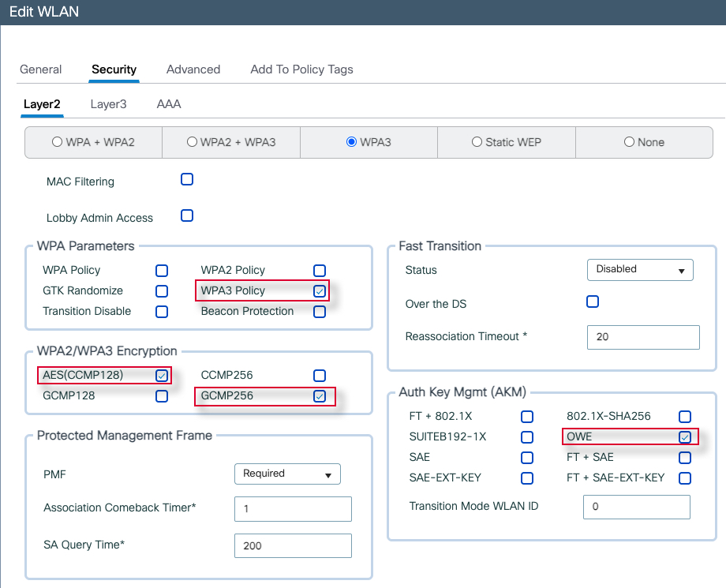The height and width of the screenshot is (588, 726).
Task: Select the Layer3 security sub-tab
Action: 108,103
